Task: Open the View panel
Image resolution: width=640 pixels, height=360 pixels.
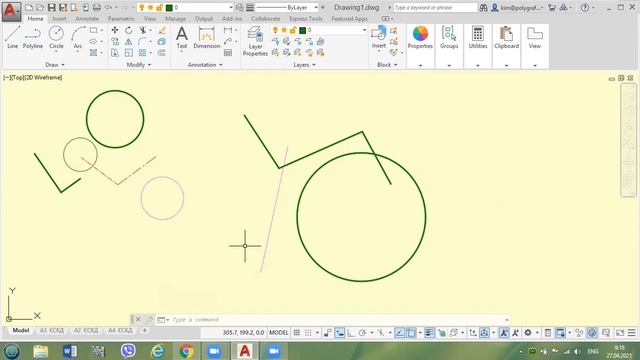Action: (535, 38)
